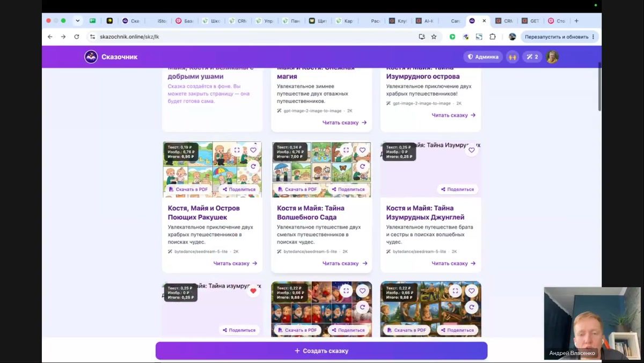
Task: Open the Chrome extensions puzzle icon
Action: click(493, 37)
